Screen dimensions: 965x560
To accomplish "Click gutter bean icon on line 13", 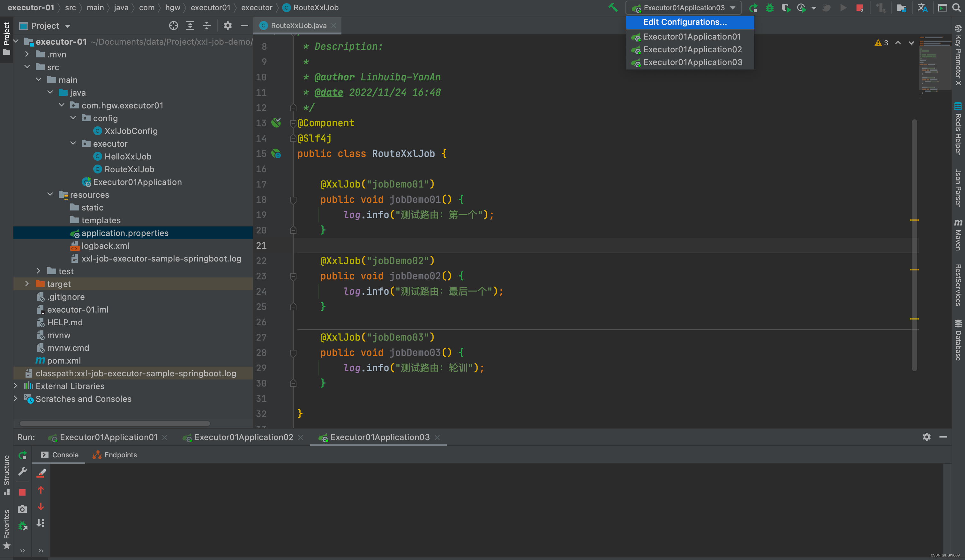I will click(x=276, y=122).
